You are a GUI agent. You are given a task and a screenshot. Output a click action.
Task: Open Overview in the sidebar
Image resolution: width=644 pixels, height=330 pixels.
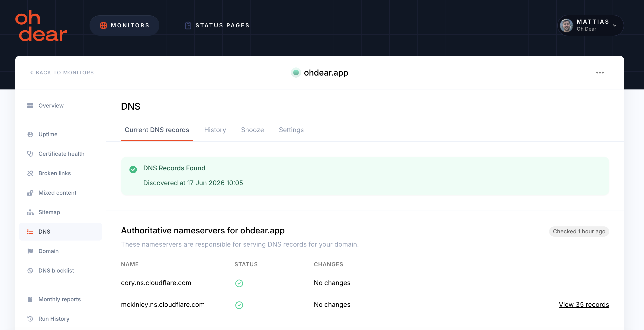point(61,106)
